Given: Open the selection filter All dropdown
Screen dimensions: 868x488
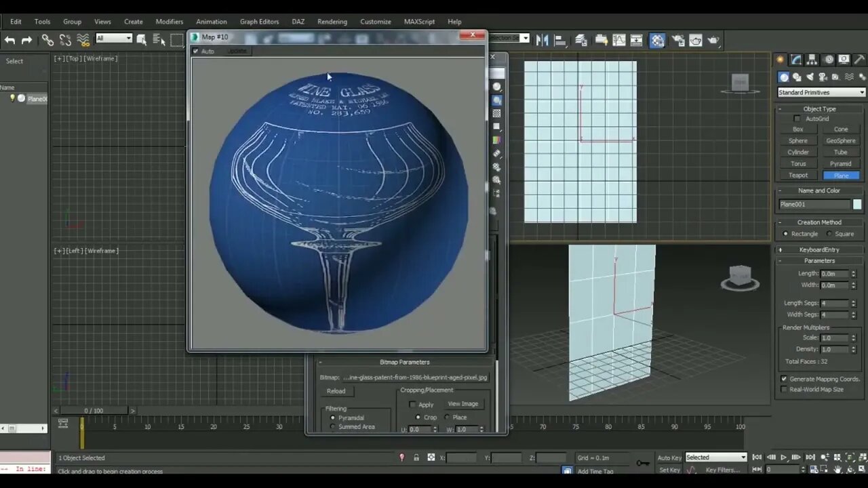Looking at the screenshot, I should click(x=113, y=38).
